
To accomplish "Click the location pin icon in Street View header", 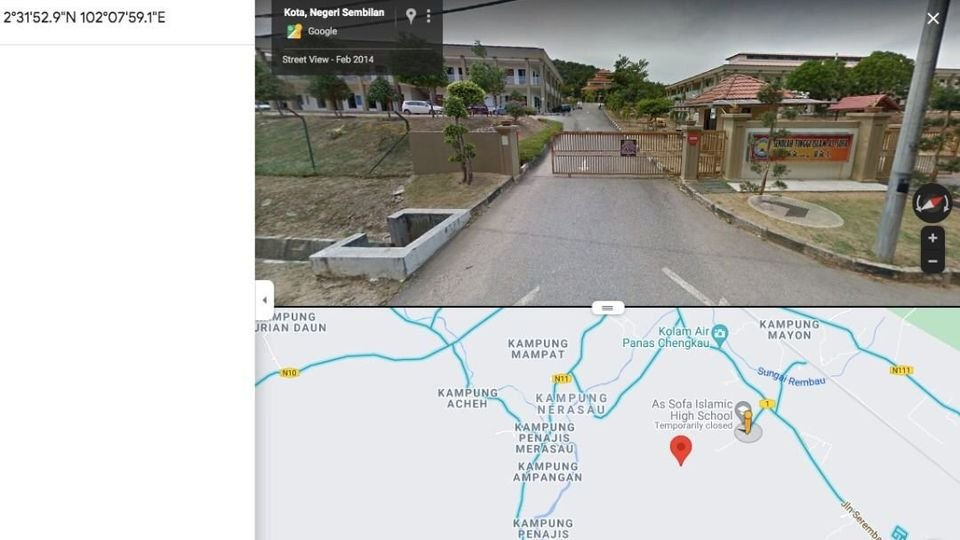I will click(411, 16).
